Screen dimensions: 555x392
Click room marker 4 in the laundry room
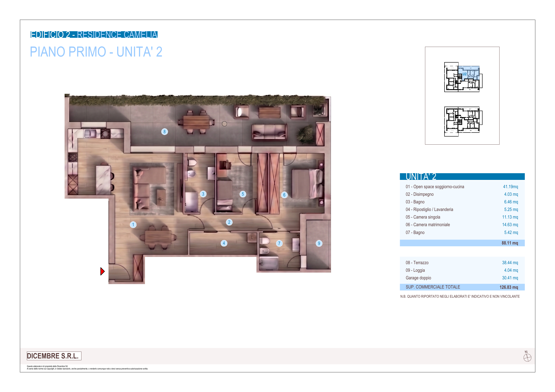point(224,243)
